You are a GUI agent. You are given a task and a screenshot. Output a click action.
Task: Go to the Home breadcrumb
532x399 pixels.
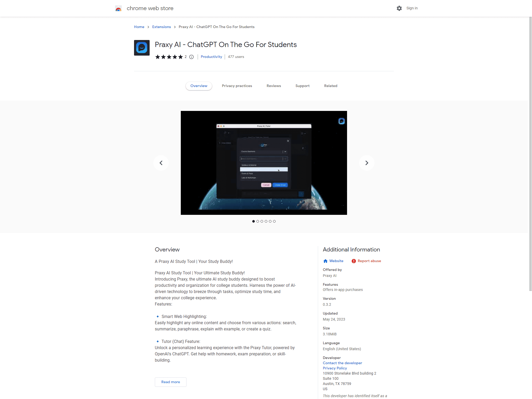pyautogui.click(x=139, y=27)
